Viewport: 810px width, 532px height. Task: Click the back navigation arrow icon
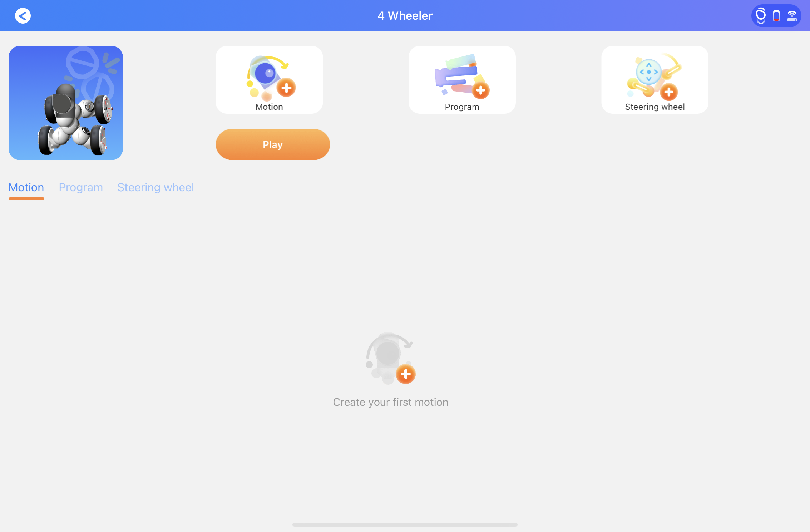23,15
